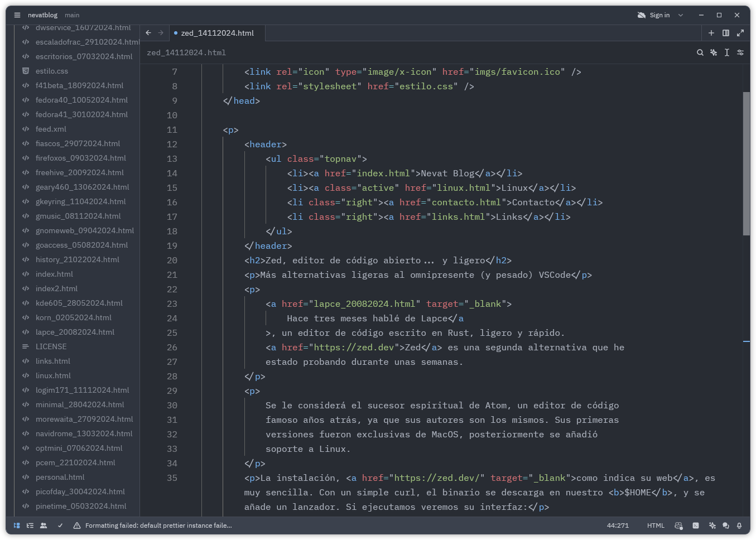Open the user menu chevron next to Sign in
This screenshot has height=540, width=756.
pos(681,15)
